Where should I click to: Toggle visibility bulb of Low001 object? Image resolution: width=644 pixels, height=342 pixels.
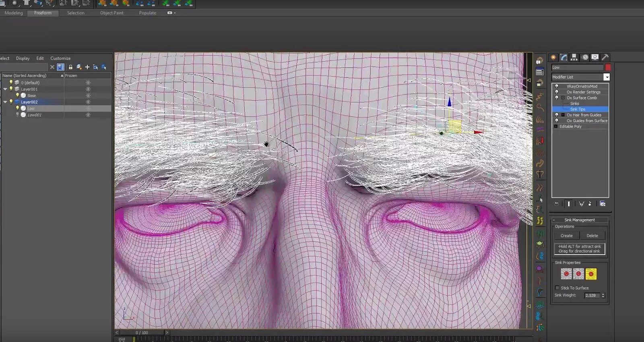[x=17, y=115]
